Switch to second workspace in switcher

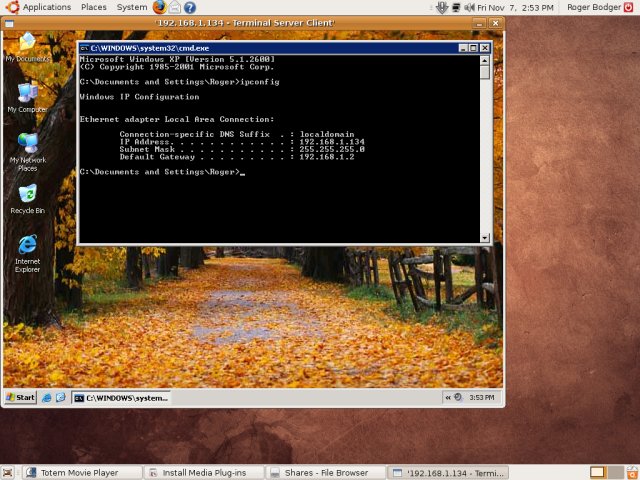pyautogui.click(x=615, y=473)
